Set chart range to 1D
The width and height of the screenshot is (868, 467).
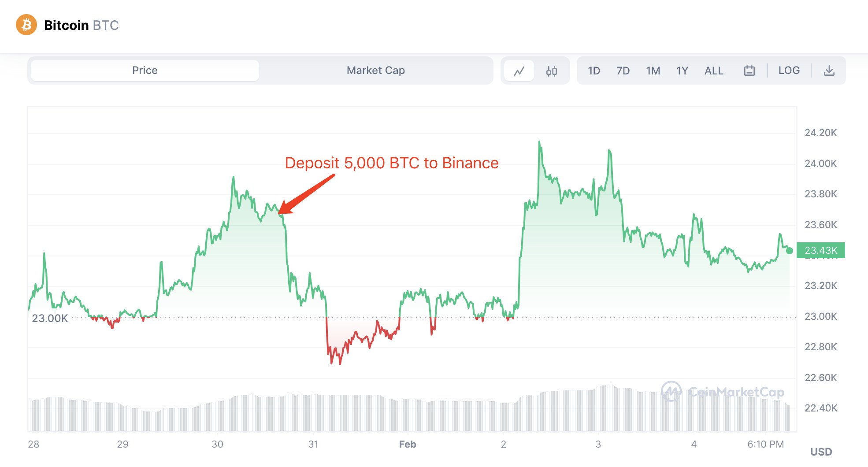594,71
